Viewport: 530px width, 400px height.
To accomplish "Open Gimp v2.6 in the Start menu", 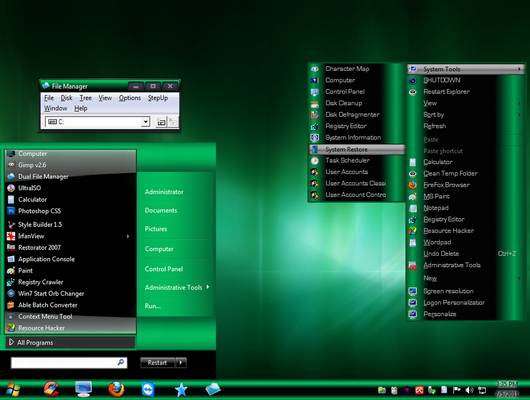I will 70,165.
